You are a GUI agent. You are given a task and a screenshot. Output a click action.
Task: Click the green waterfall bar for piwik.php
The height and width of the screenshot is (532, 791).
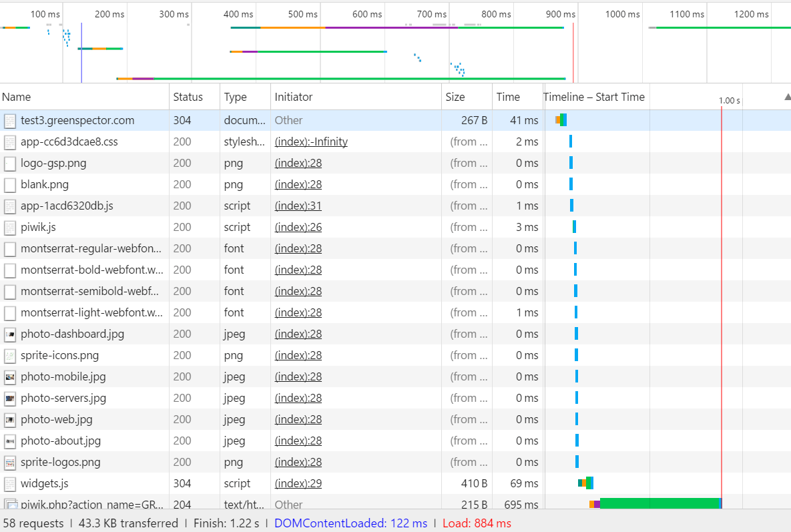click(660, 503)
